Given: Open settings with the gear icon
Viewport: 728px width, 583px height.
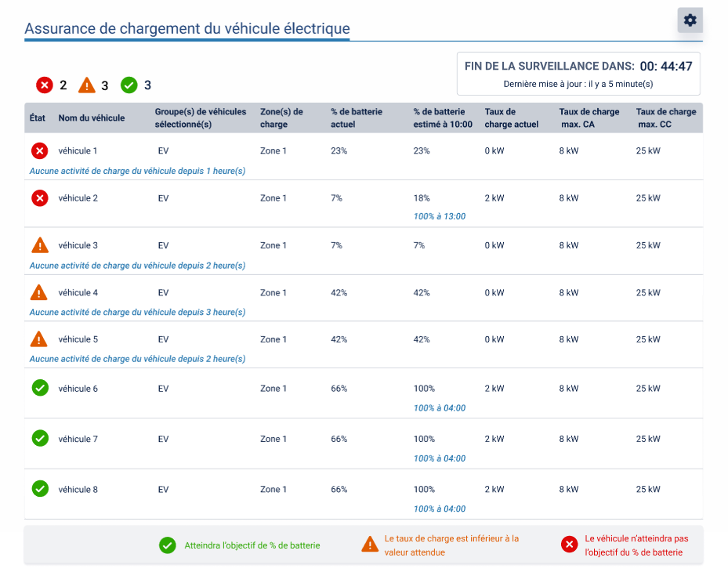Looking at the screenshot, I should click(690, 20).
